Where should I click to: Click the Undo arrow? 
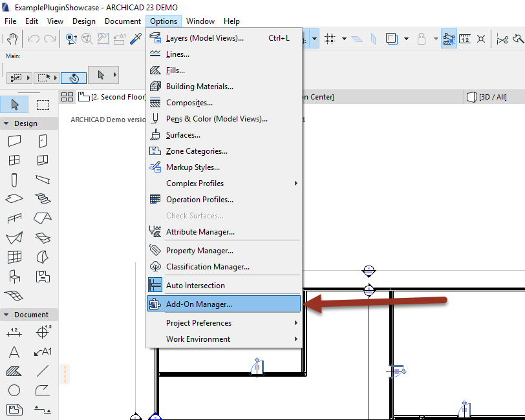coord(34,39)
